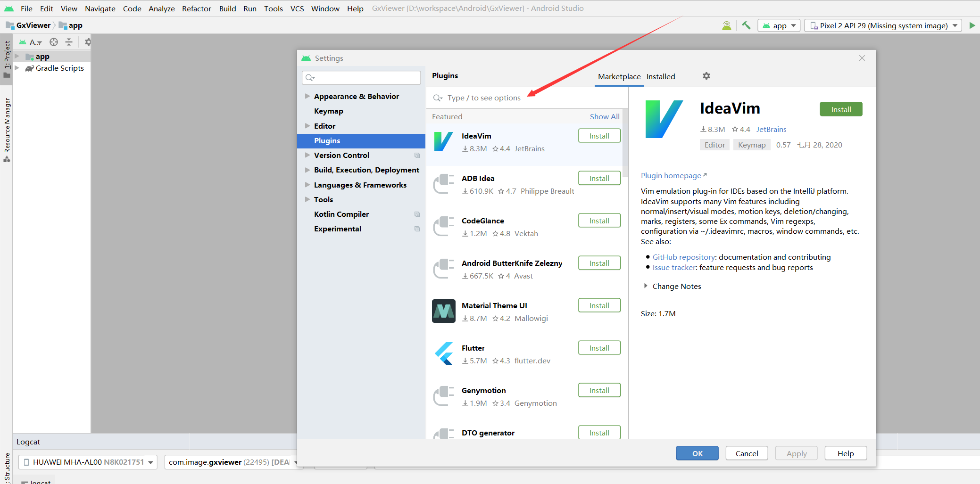Expand the Editor settings group
The image size is (980, 484).
(307, 126)
